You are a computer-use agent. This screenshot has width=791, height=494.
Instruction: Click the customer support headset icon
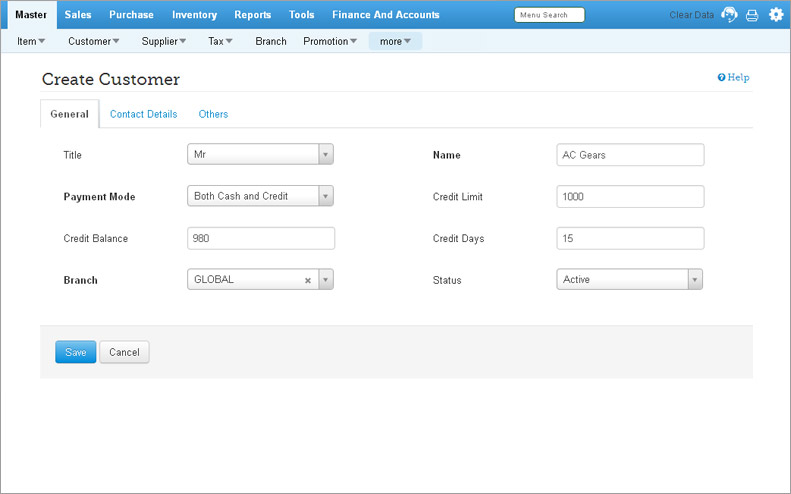click(x=730, y=15)
